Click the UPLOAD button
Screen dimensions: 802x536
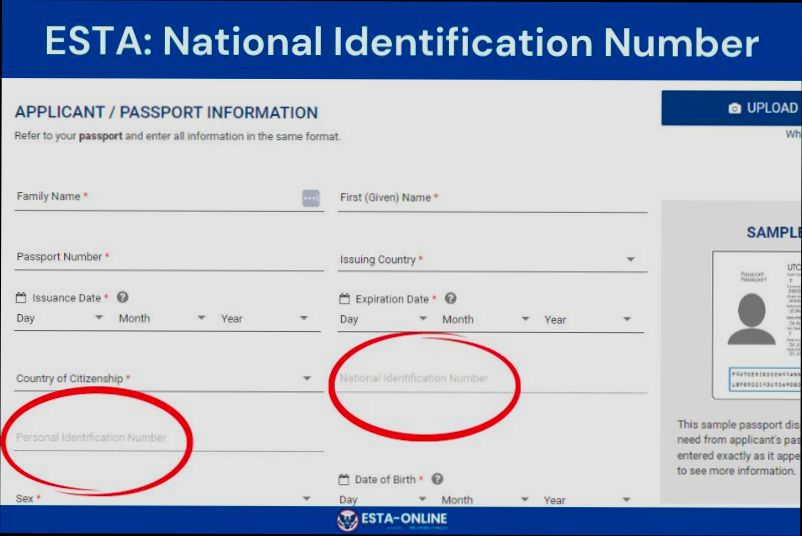tap(731, 108)
